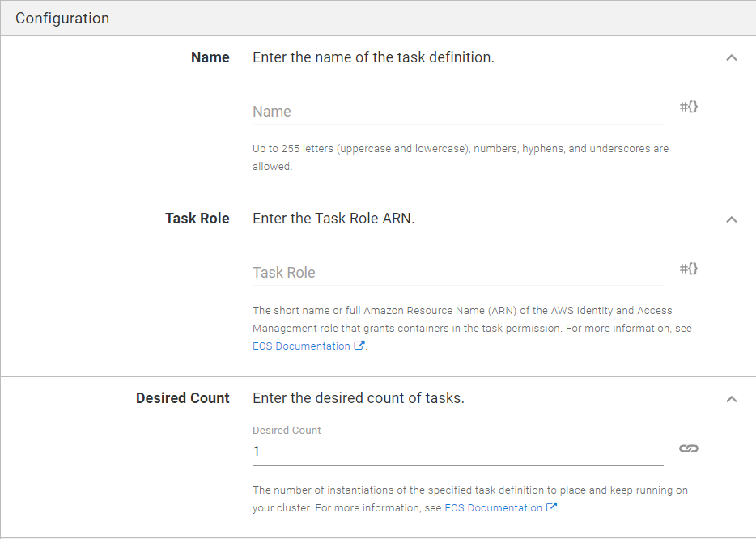Click the bold Task Role label
Viewport: 756px width, 539px height.
point(197,219)
